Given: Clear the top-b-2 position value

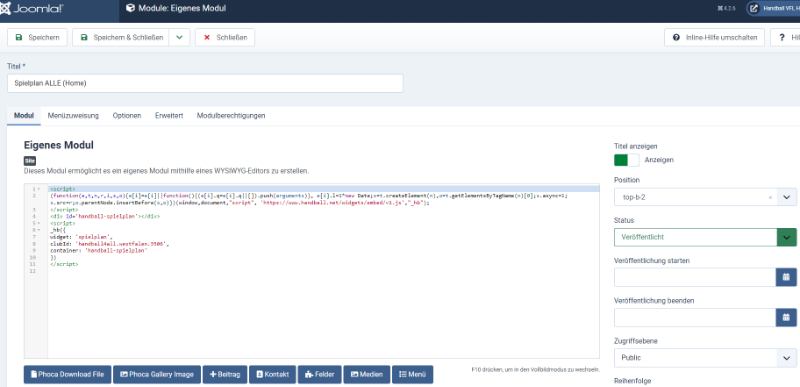Looking at the screenshot, I should coord(770,197).
